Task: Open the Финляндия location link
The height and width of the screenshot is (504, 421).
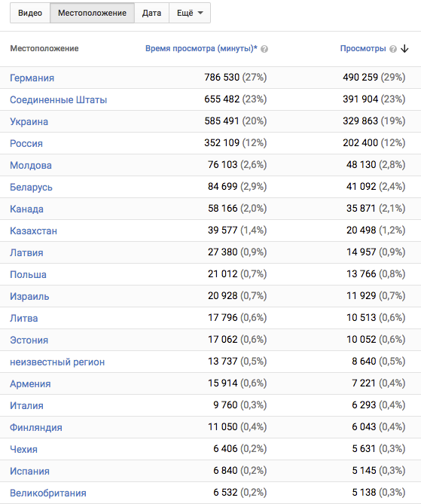Action: (x=35, y=427)
